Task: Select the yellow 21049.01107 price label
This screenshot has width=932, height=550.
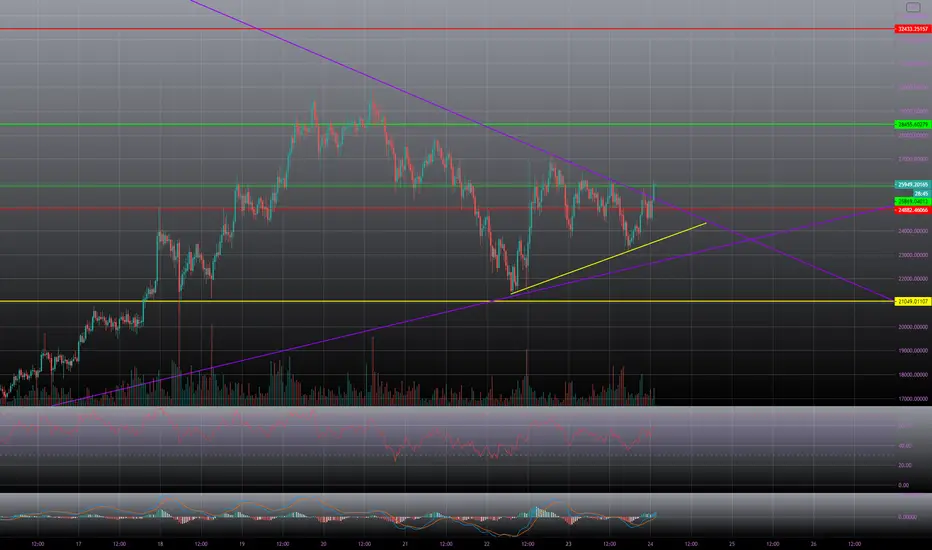Action: (x=912, y=301)
